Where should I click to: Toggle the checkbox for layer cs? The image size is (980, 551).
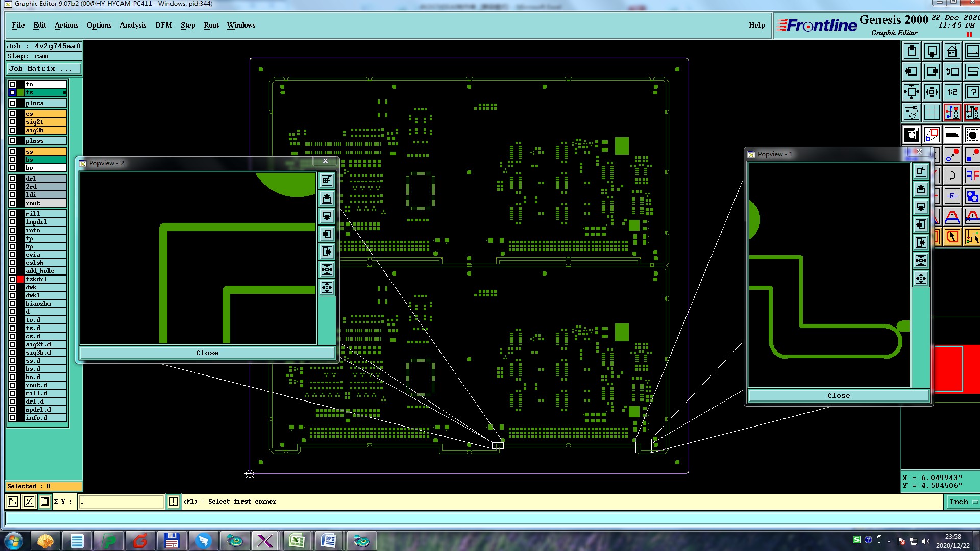[12, 114]
